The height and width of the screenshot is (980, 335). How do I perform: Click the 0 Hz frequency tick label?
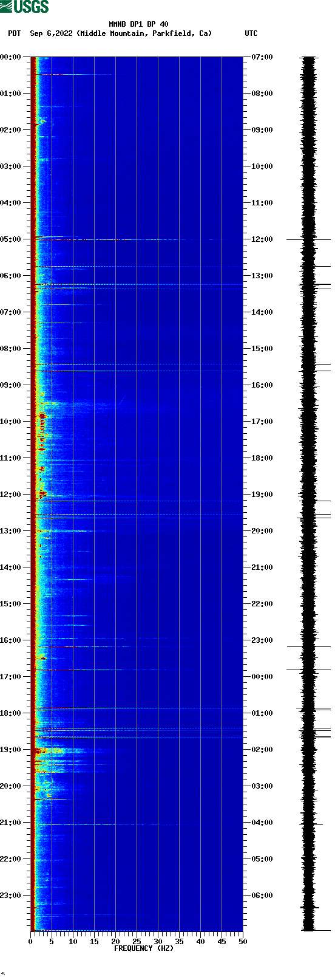click(30, 942)
